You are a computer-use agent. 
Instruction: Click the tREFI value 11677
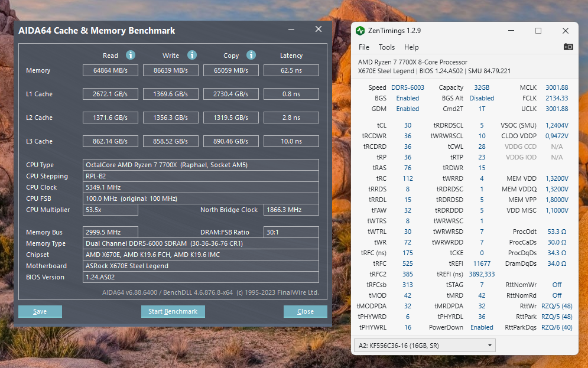[482, 263]
